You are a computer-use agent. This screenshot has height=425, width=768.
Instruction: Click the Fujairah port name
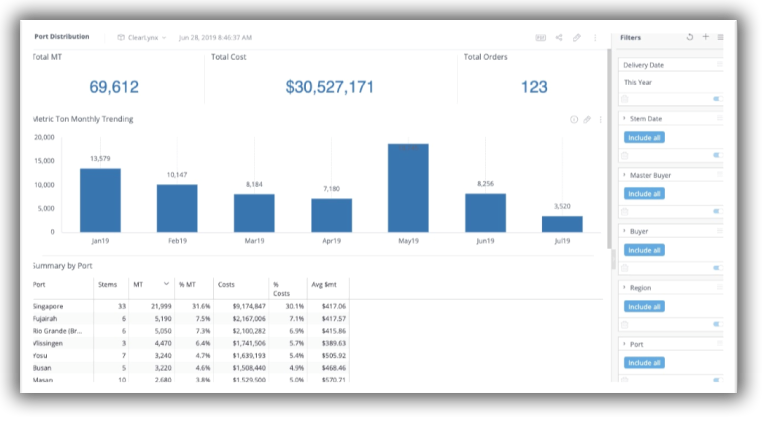(45, 319)
